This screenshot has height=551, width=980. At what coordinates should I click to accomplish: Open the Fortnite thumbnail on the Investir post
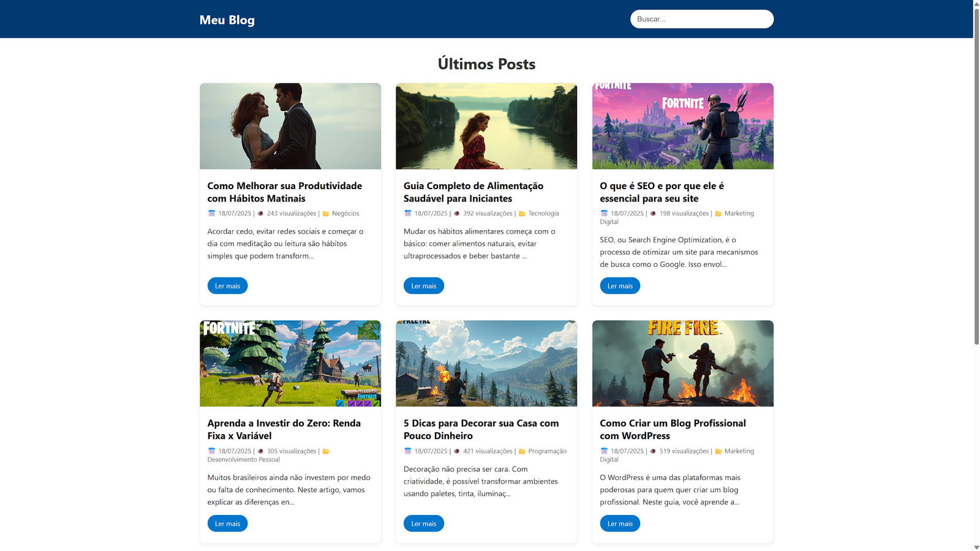coord(290,363)
